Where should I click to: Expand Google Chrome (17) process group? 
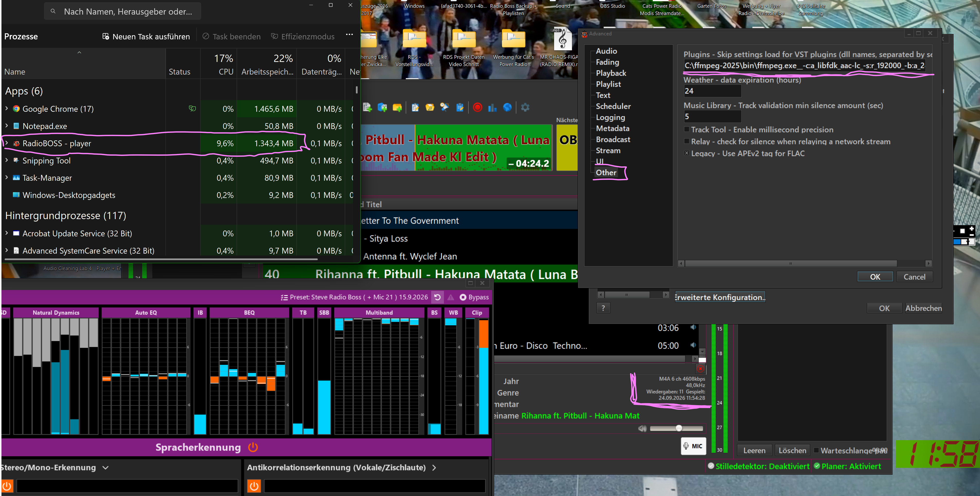point(7,108)
